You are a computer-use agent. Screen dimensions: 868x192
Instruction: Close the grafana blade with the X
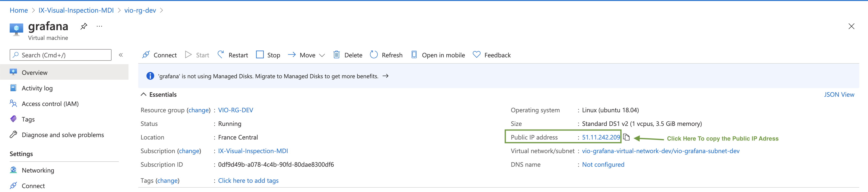tap(851, 26)
